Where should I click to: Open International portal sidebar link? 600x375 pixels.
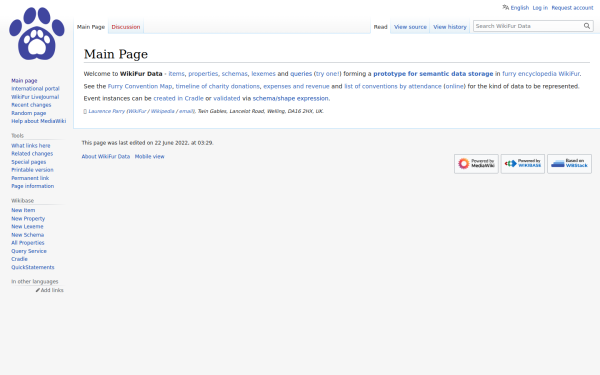click(35, 89)
